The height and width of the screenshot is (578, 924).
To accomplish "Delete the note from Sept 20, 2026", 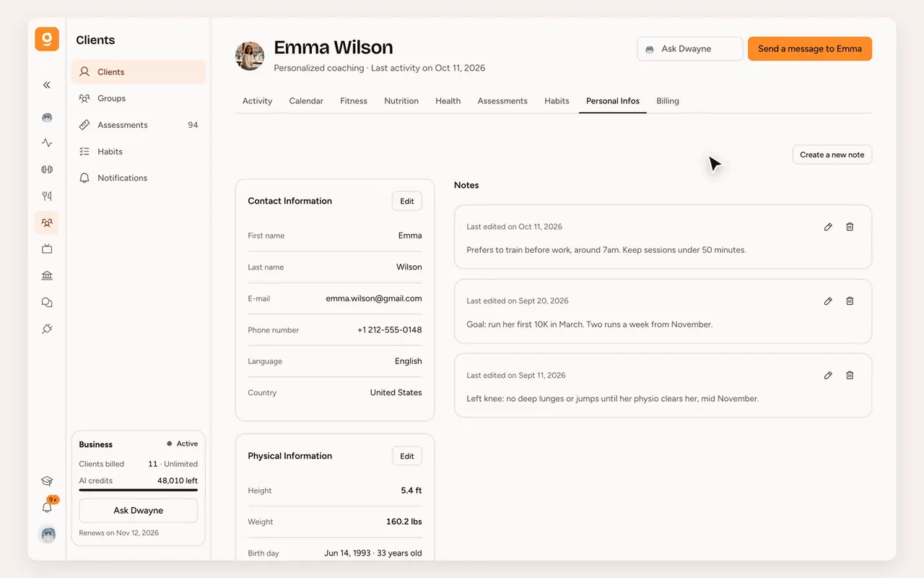I will click(850, 301).
